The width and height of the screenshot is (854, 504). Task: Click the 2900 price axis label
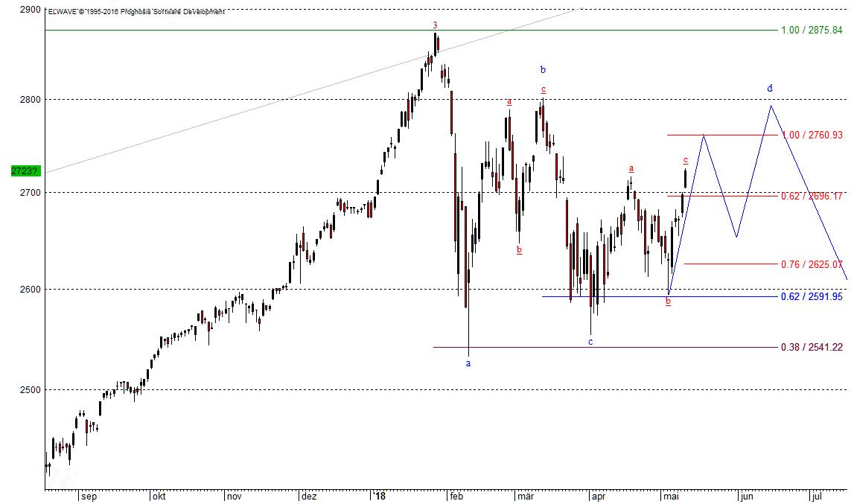[30, 9]
